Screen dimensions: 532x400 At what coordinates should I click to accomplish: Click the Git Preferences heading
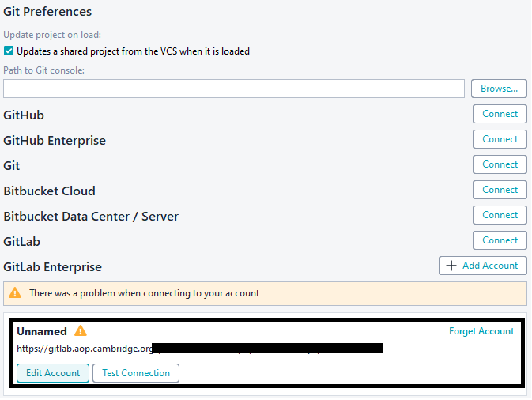pyautogui.click(x=47, y=12)
